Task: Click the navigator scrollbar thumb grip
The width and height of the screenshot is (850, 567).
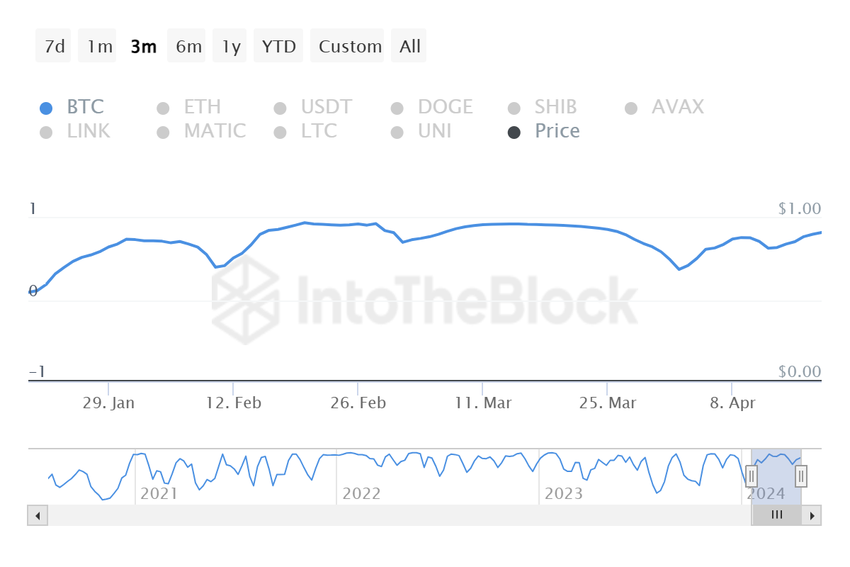Action: 777,516
